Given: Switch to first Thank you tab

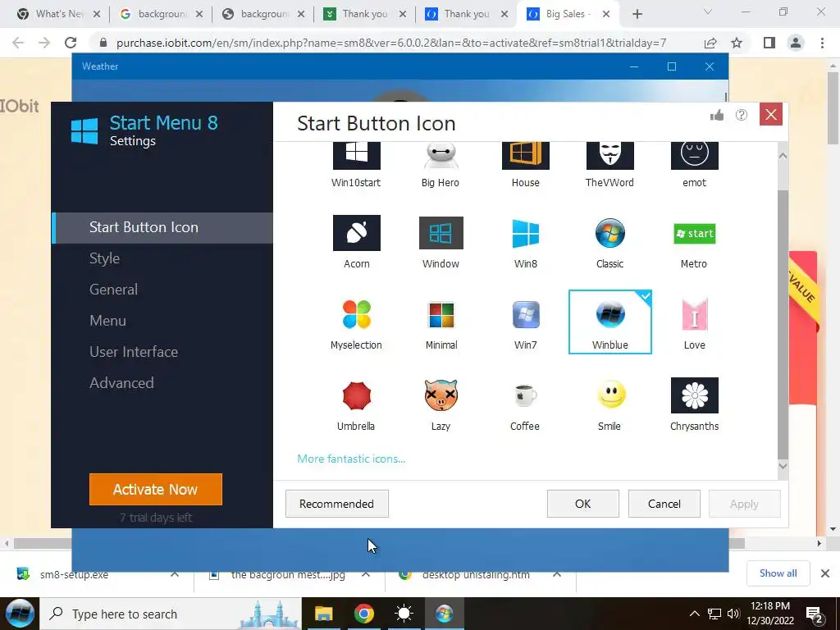Looking at the screenshot, I should click(365, 14).
